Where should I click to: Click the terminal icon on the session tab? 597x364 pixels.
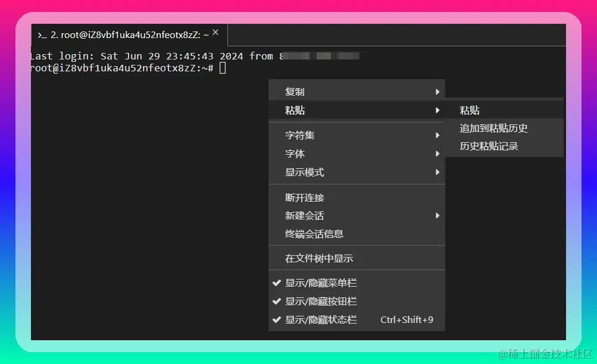[42, 34]
